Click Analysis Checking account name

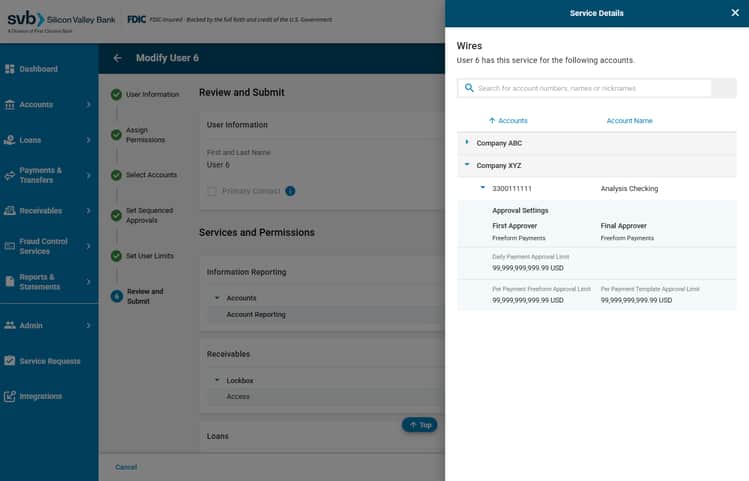(x=629, y=189)
